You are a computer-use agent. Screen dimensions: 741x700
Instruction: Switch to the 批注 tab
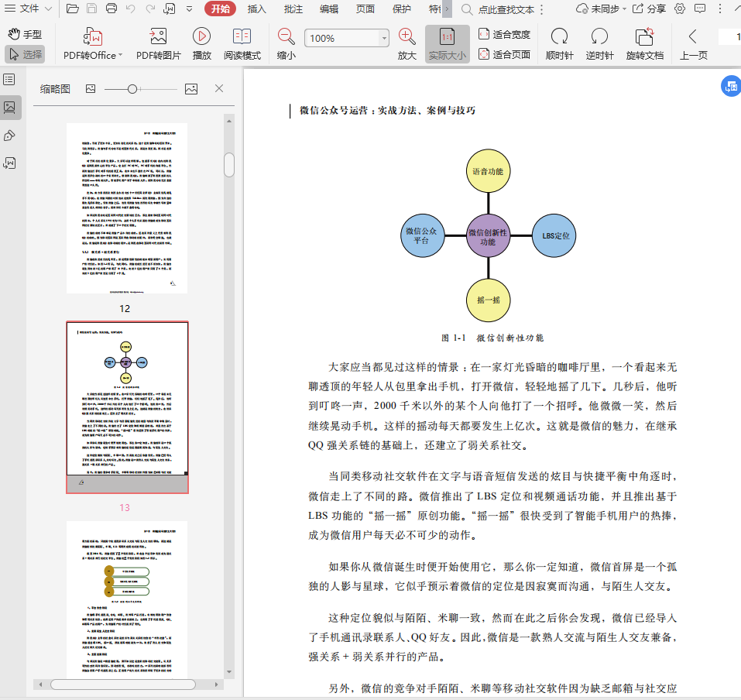click(x=293, y=9)
